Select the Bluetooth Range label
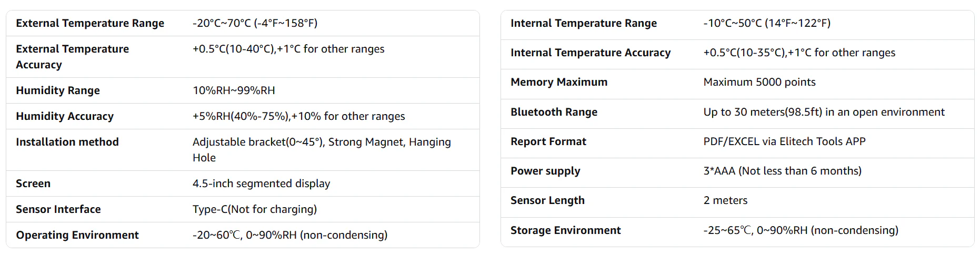 tap(554, 112)
